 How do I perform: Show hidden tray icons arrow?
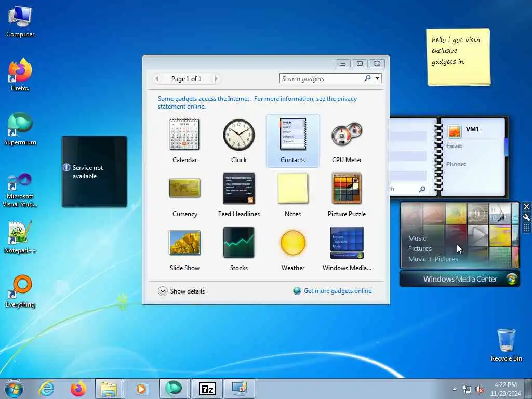454,389
